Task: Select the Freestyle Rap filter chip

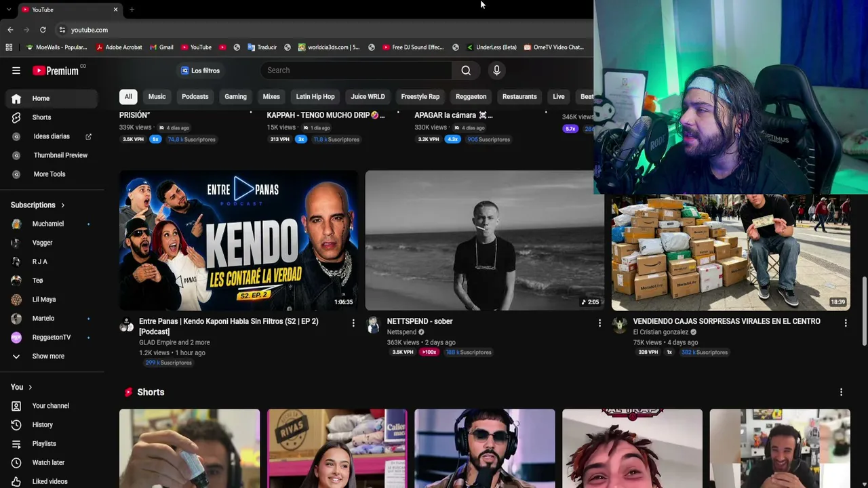Action: pos(420,97)
